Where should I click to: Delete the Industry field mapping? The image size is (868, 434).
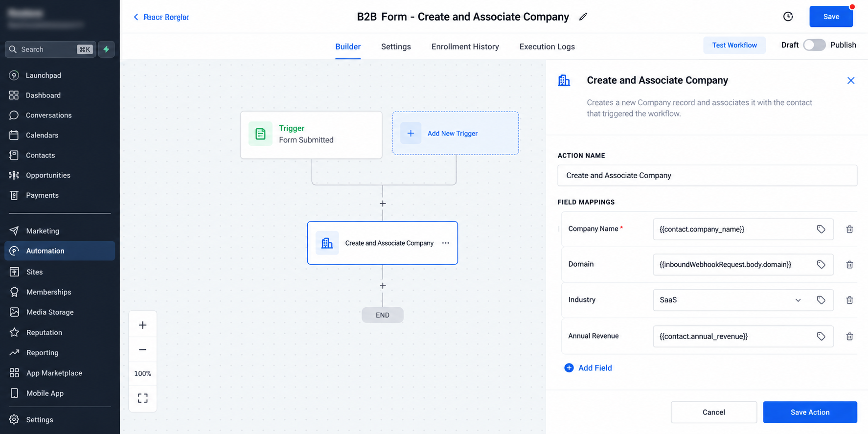849,300
